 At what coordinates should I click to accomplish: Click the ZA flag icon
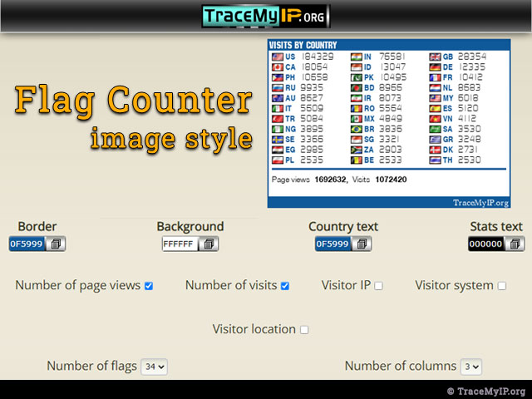[x=357, y=150]
